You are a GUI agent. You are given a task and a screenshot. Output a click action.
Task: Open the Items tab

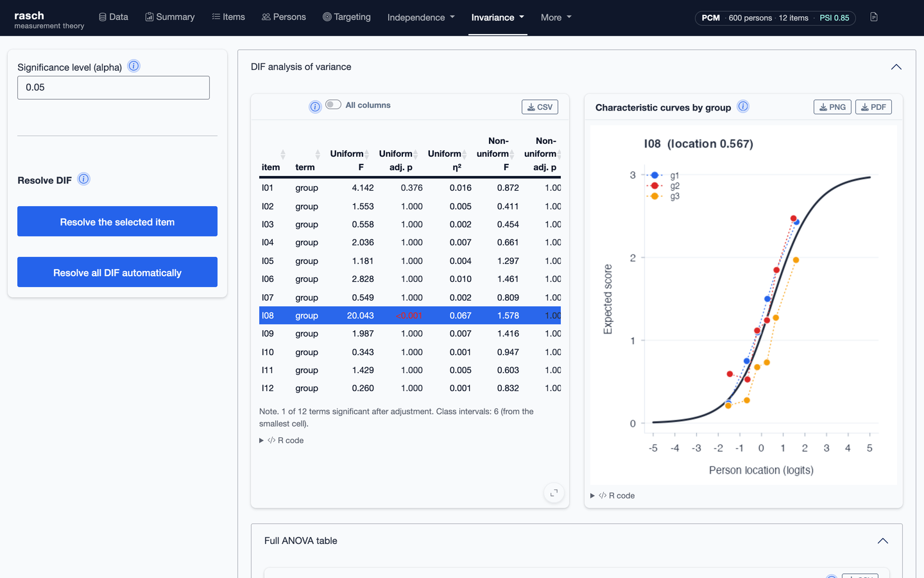[x=228, y=17]
